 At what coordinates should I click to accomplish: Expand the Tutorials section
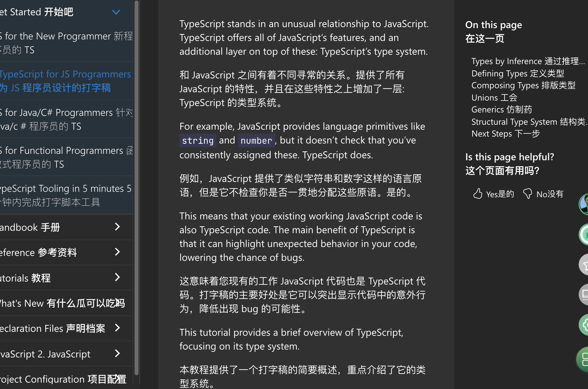click(117, 277)
